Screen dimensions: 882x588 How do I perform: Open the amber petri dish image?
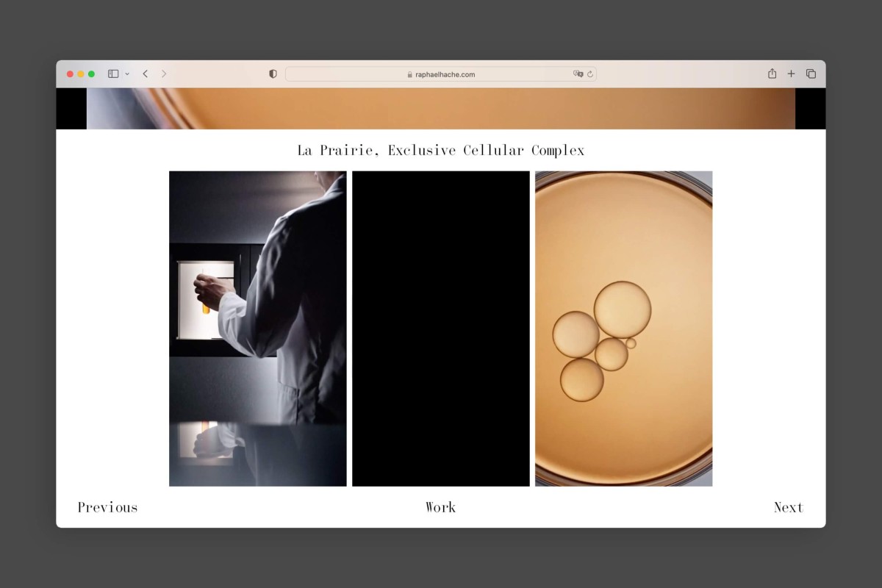coord(624,329)
